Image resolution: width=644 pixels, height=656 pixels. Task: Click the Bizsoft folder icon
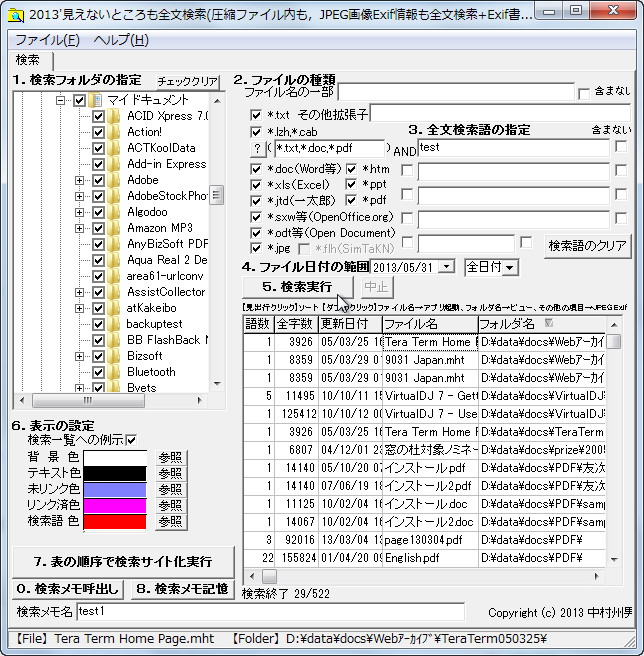pos(113,356)
